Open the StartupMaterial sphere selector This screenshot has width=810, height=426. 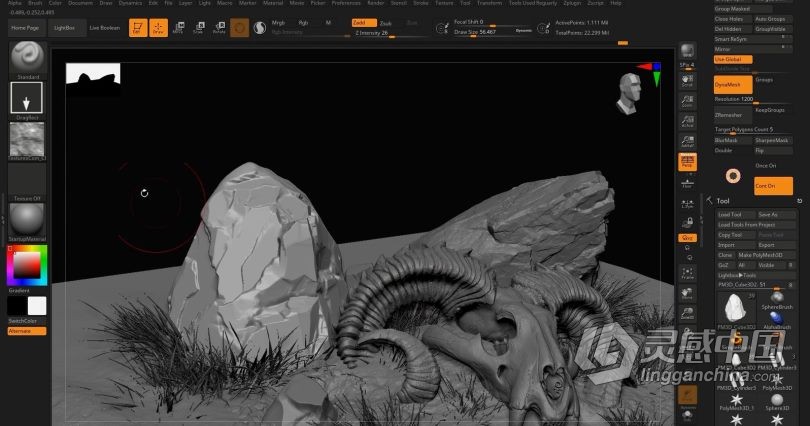click(x=27, y=220)
